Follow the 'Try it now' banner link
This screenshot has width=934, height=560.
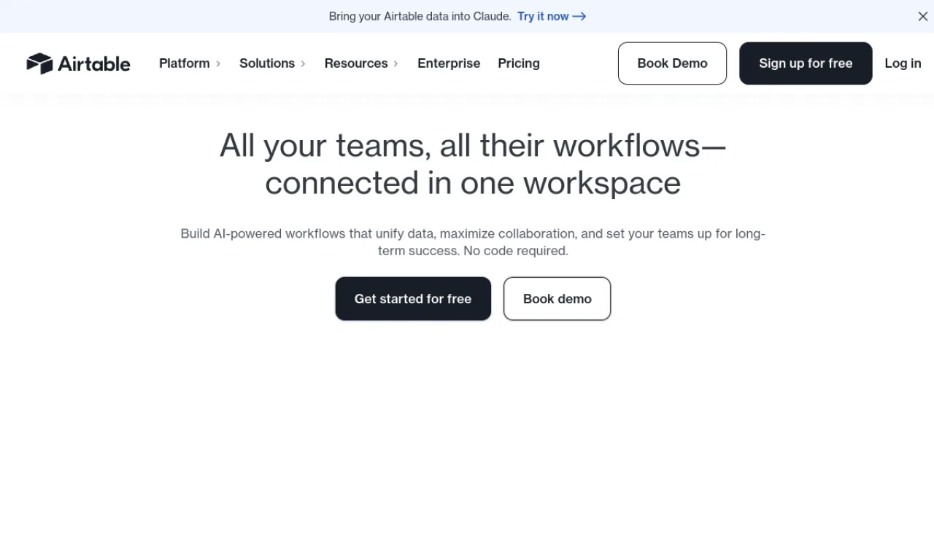click(x=552, y=16)
